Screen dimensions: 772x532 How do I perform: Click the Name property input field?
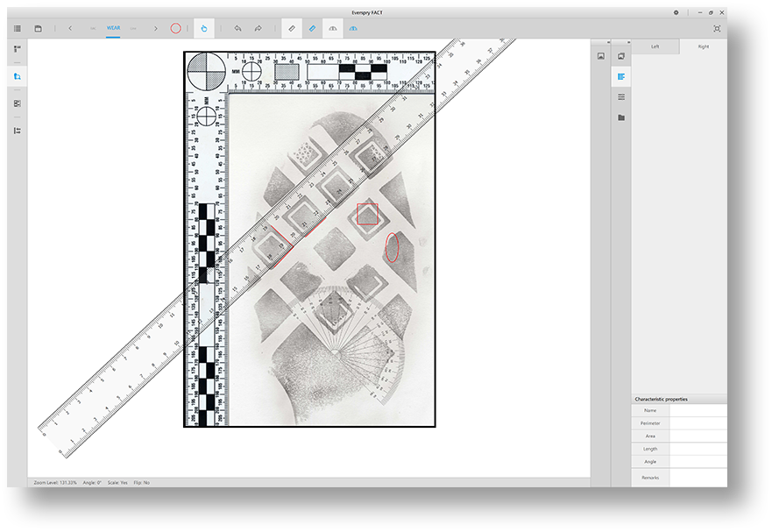(x=698, y=410)
